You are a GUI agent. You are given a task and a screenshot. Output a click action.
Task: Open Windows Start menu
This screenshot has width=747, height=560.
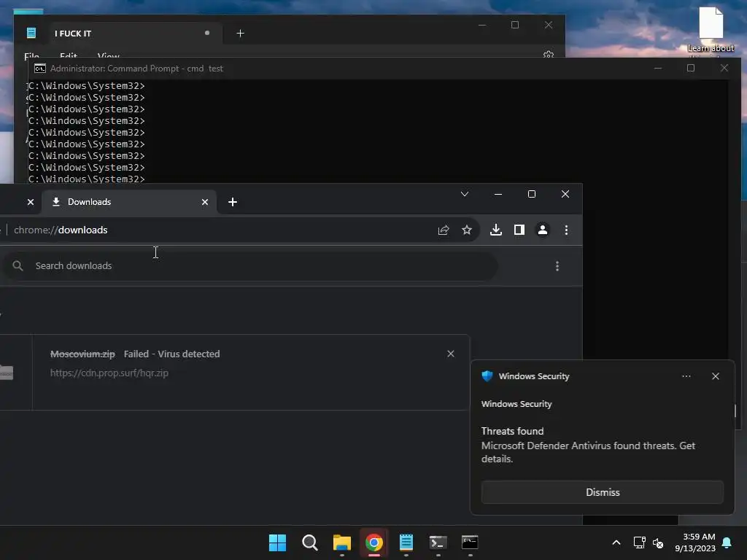coord(278,542)
